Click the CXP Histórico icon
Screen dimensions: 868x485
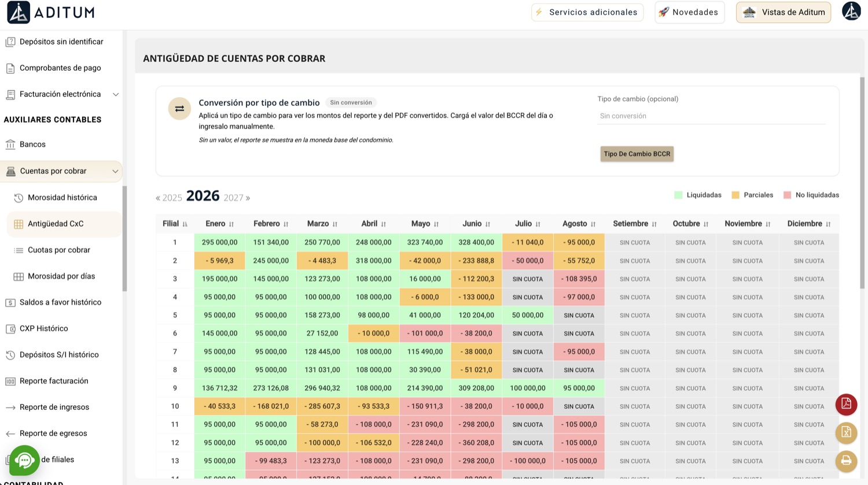point(10,329)
